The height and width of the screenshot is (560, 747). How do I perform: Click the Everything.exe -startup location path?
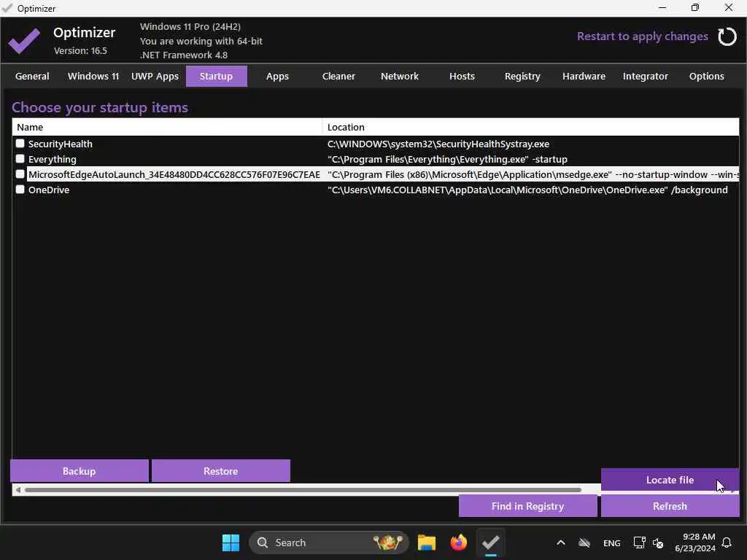[447, 159]
